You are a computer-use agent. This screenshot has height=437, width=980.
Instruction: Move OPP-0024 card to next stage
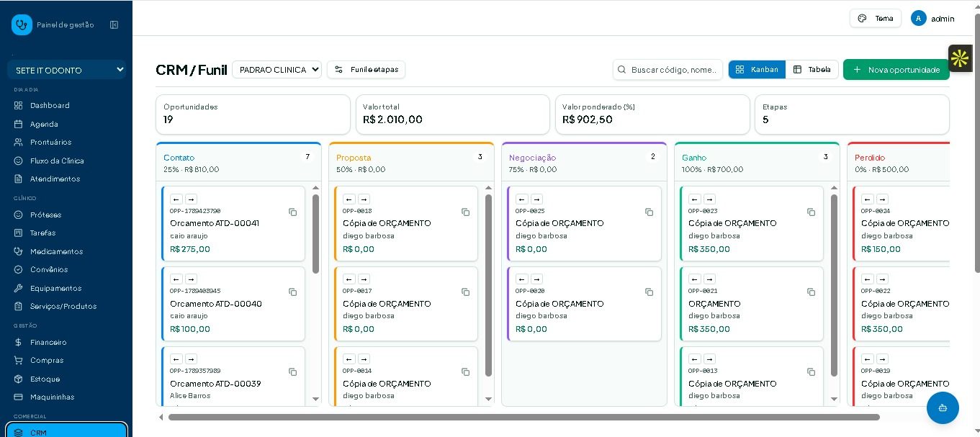[882, 199]
